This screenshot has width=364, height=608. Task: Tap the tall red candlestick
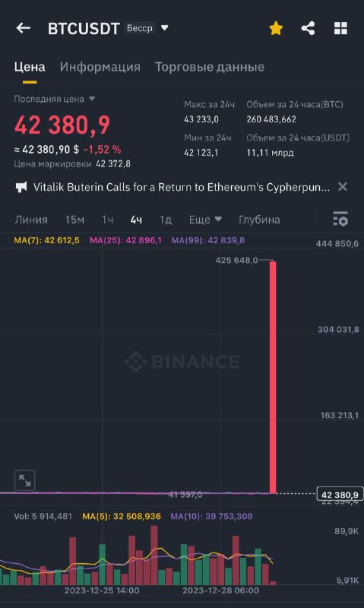(x=273, y=377)
